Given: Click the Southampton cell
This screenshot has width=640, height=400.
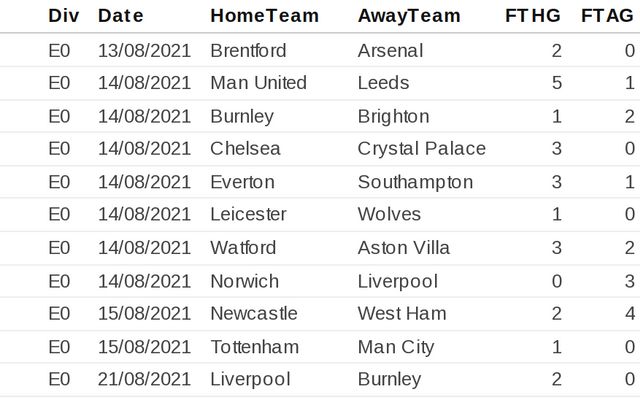Looking at the screenshot, I should pyautogui.click(x=415, y=182).
